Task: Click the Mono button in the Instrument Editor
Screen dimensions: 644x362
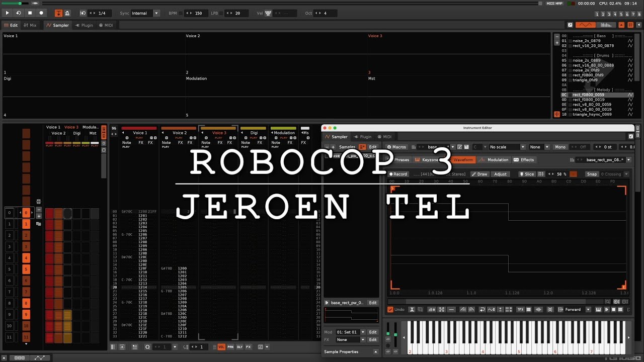Action: click(x=560, y=147)
